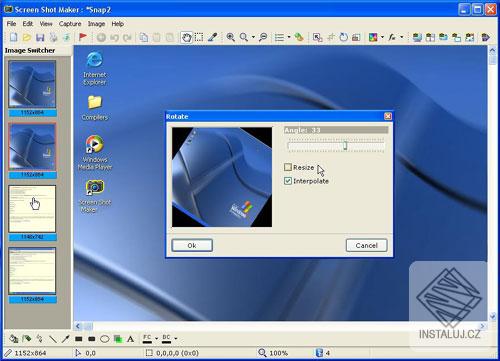This screenshot has width=500, height=361.
Task: Select the Hand pan tool
Action: (x=186, y=37)
